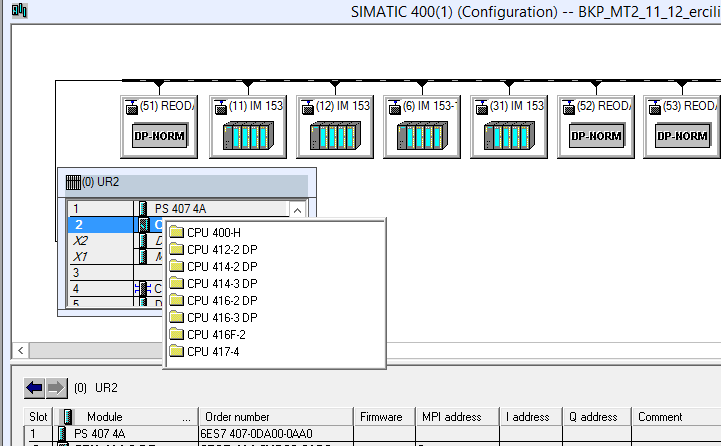Select rack row X2
This screenshot has height=446, width=721.
coord(115,240)
